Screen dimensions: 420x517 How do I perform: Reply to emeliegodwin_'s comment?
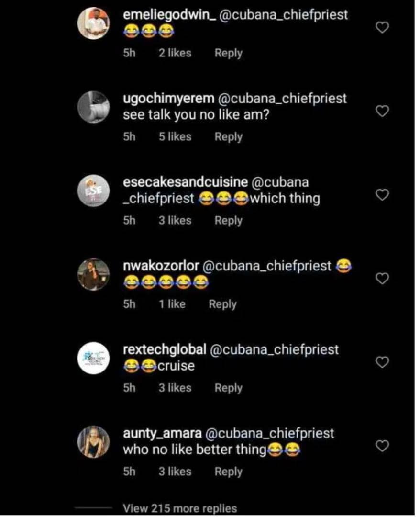click(x=228, y=53)
